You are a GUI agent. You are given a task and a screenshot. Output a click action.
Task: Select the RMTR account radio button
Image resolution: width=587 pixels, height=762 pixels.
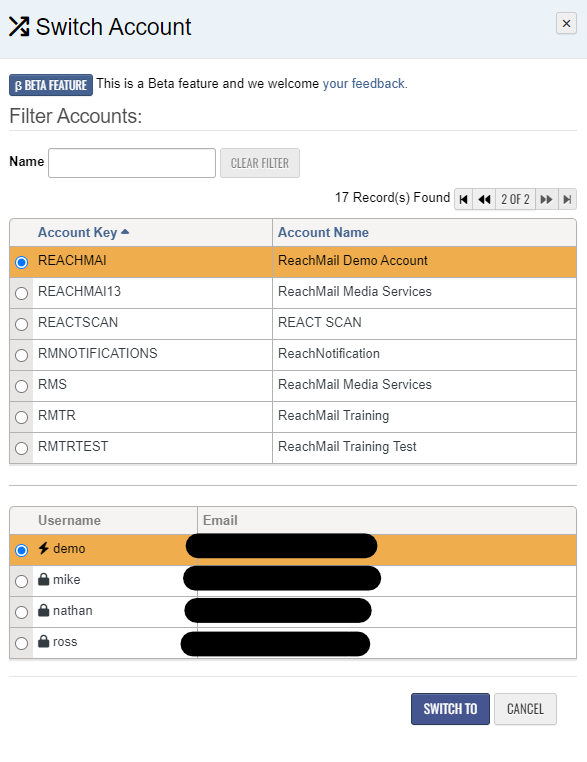(x=21, y=417)
